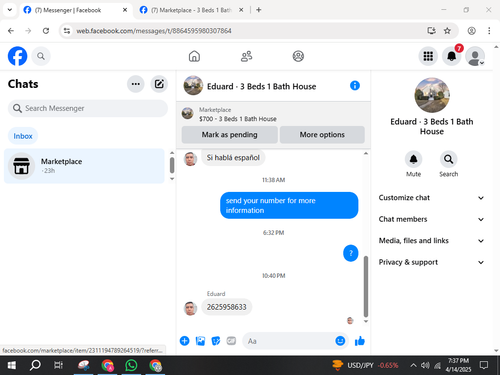Click the "send your number for more information" bubble
Viewport: 500px width, 375px height.
[289, 205]
